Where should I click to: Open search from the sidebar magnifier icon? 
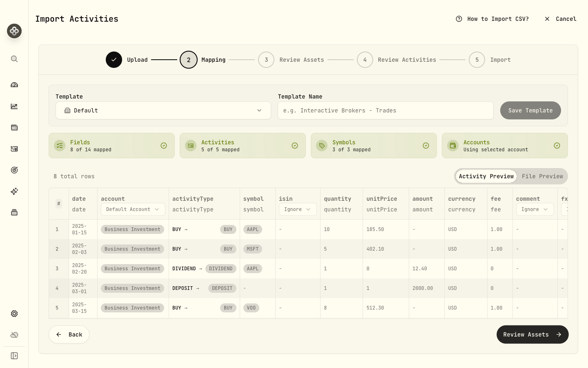[x=14, y=59]
